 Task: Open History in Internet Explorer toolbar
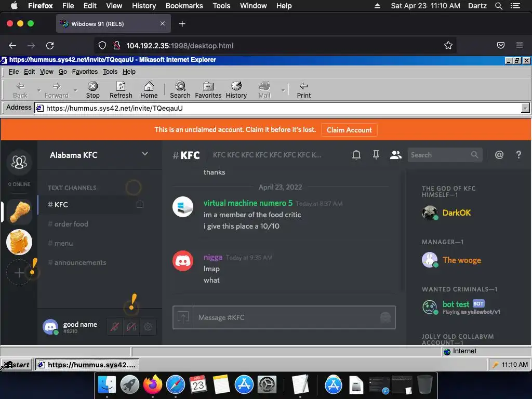236,90
